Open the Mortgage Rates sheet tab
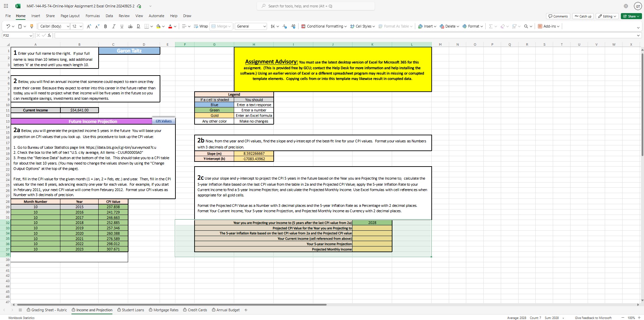The width and height of the screenshot is (644, 320). pos(163,310)
